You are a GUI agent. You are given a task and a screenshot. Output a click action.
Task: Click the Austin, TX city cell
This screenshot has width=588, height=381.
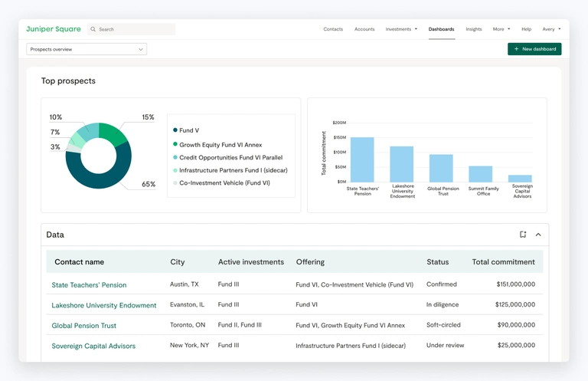click(184, 284)
